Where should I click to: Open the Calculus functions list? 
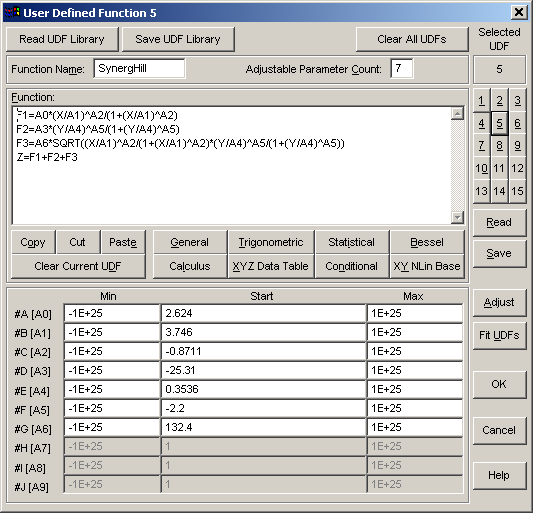pos(190,266)
